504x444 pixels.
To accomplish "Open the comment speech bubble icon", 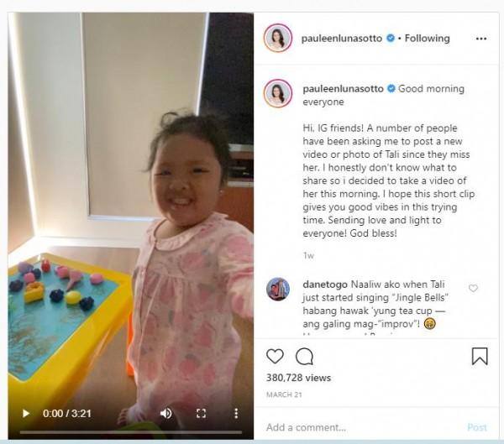I will pos(304,357).
